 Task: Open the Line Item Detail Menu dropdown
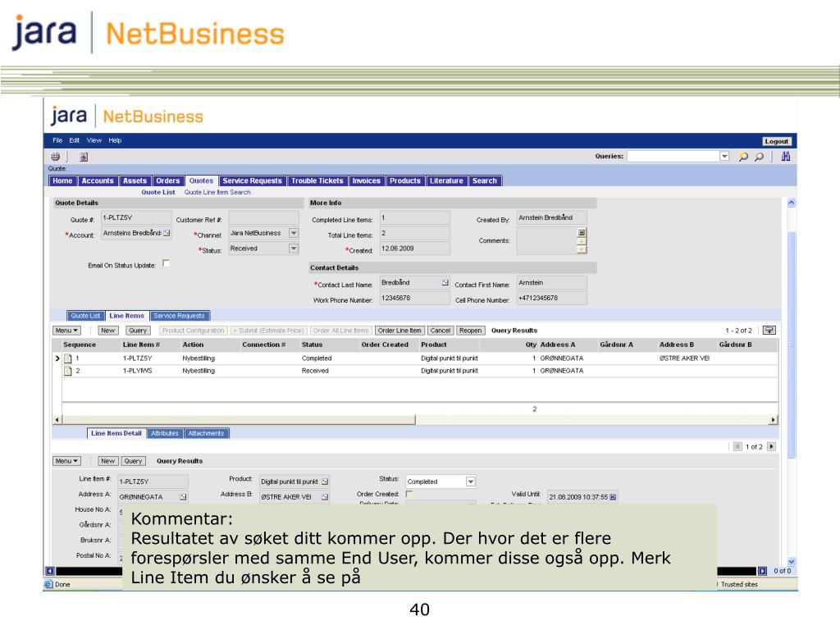point(67,461)
